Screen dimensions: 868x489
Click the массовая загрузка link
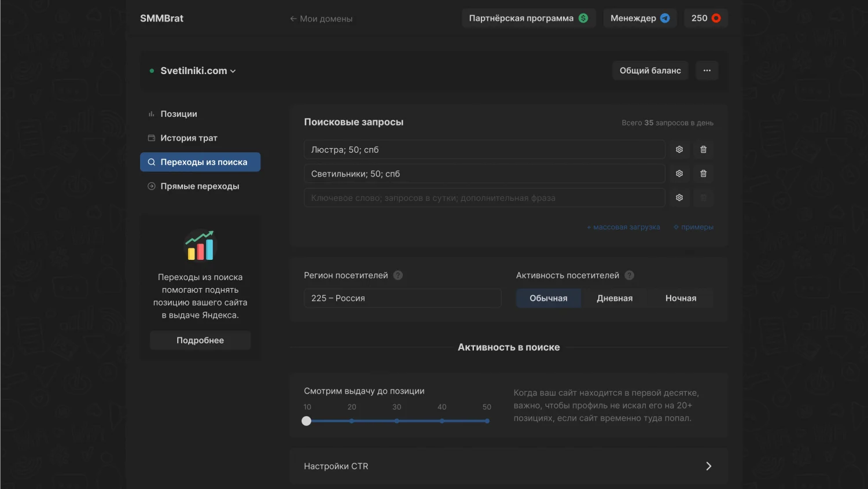point(623,227)
